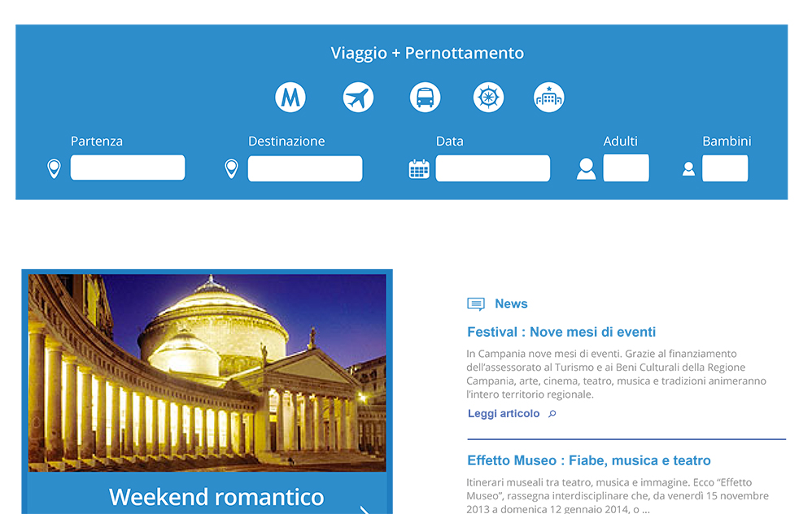
Task: Select the bus transport icon
Action: (426, 98)
